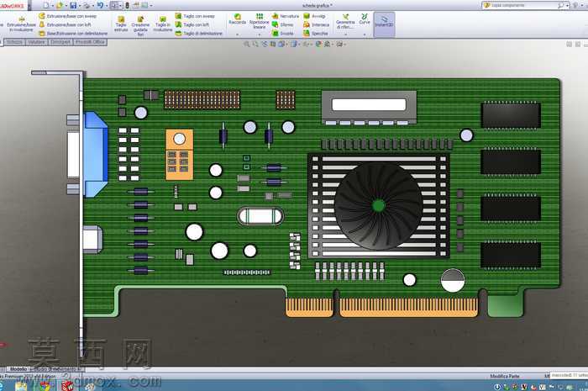Expand the Save dropdown arrow
Image resolution: width=588 pixels, height=391 pixels.
(80, 6)
